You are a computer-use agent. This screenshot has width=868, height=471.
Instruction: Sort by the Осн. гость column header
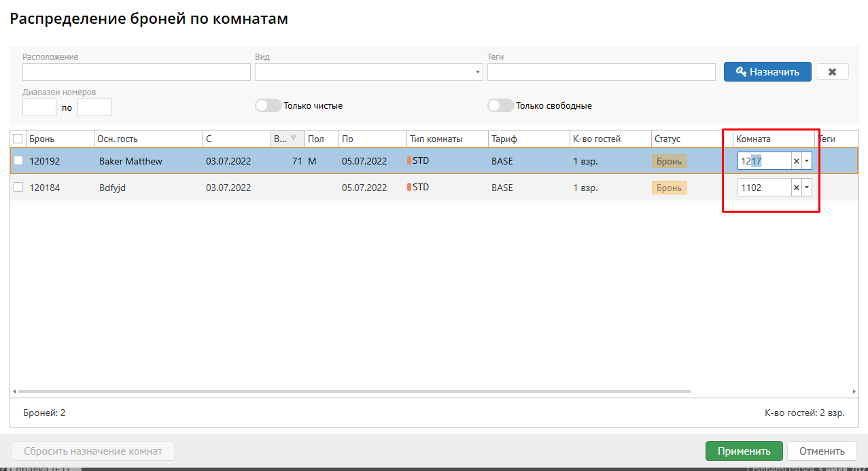118,139
